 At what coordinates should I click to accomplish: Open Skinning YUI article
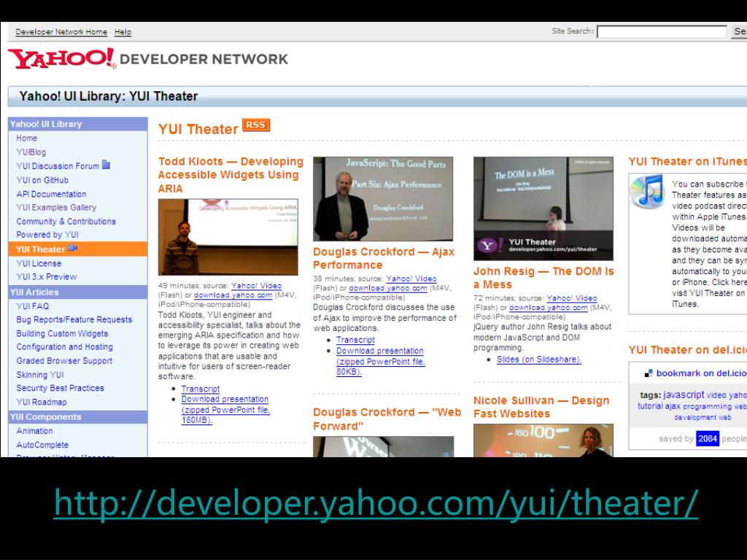click(40, 375)
